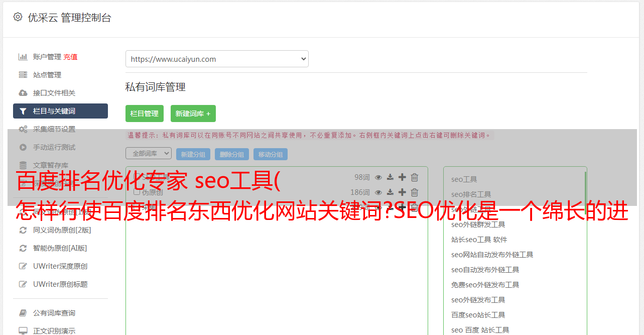Click the 新建词库 + button
This screenshot has height=335, width=644.
click(193, 114)
